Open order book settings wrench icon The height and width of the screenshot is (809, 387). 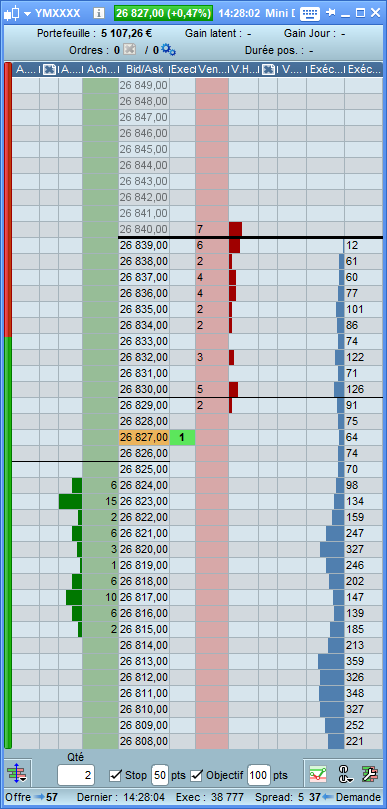(370, 774)
